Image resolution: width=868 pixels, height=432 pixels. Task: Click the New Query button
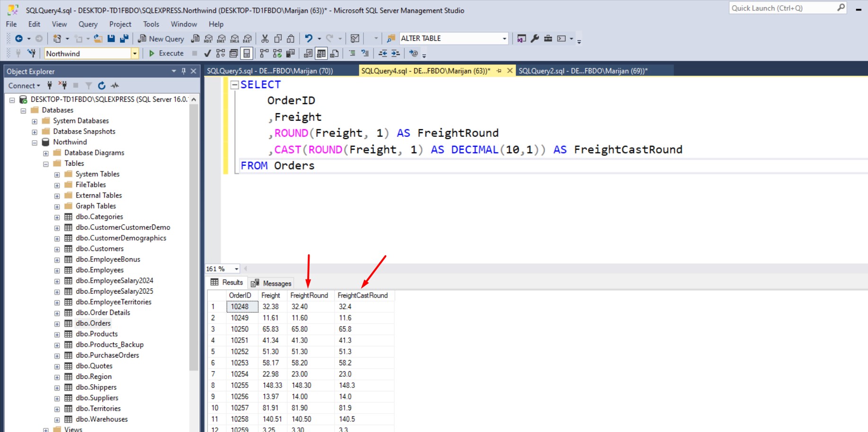click(161, 39)
